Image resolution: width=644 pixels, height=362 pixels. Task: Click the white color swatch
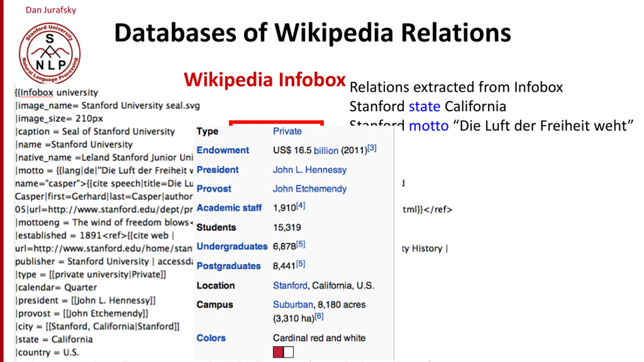[288, 352]
